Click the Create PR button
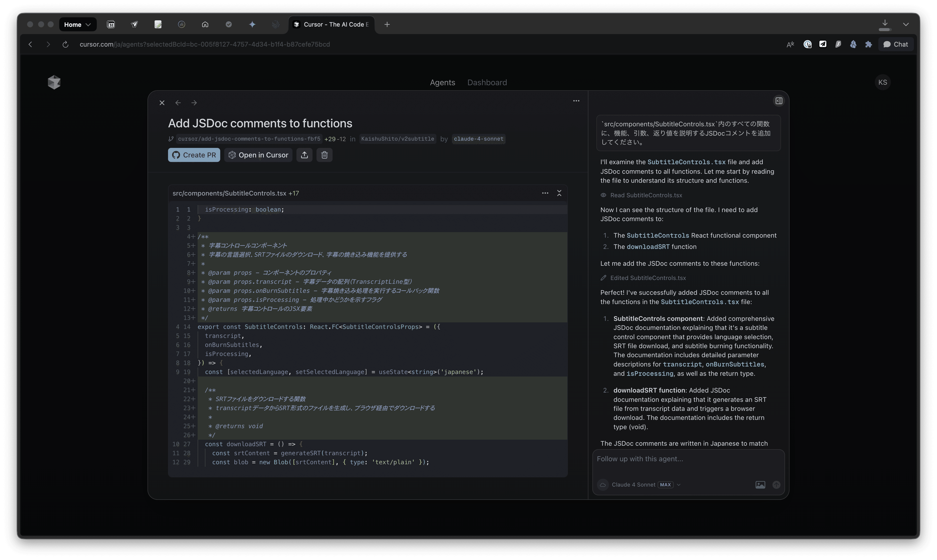Viewport: 937px width, 560px height. pos(194,155)
